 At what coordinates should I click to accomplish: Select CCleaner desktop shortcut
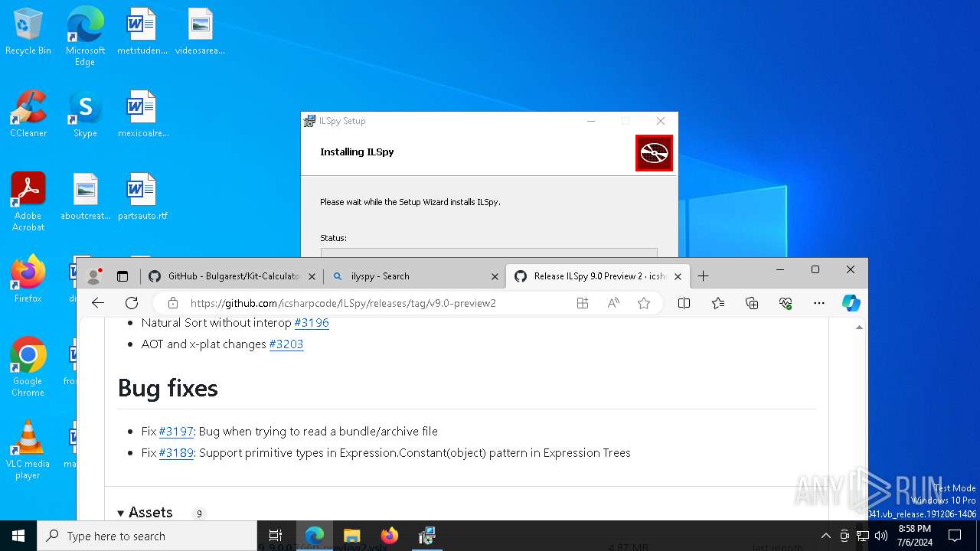(28, 115)
